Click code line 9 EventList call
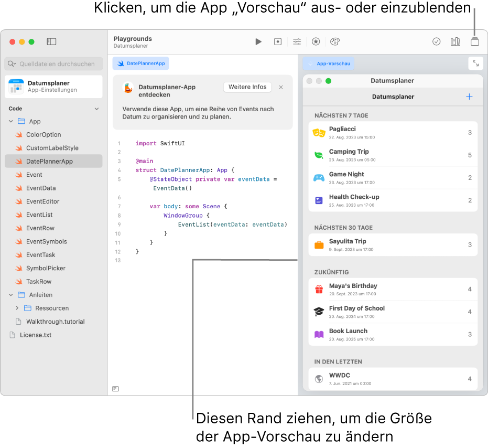This screenshot has height=448, width=488. 233,225
